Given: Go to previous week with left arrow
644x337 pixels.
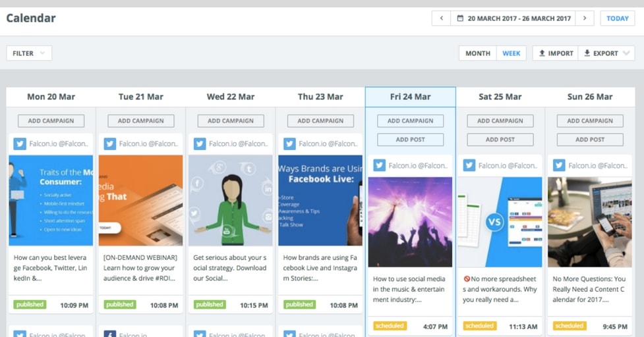Looking at the screenshot, I should pos(441,18).
